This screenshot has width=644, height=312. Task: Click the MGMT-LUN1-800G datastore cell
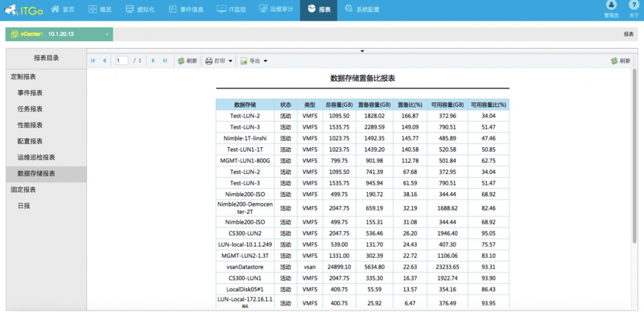[245, 160]
